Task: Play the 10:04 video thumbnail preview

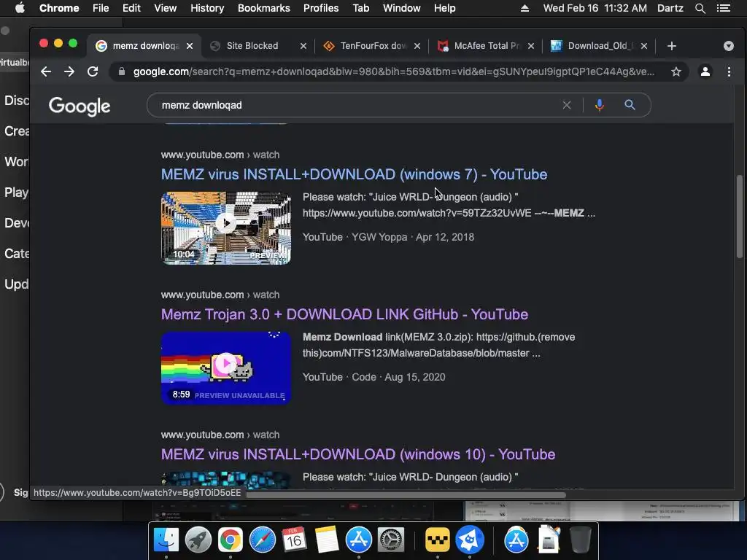Action: tap(226, 228)
